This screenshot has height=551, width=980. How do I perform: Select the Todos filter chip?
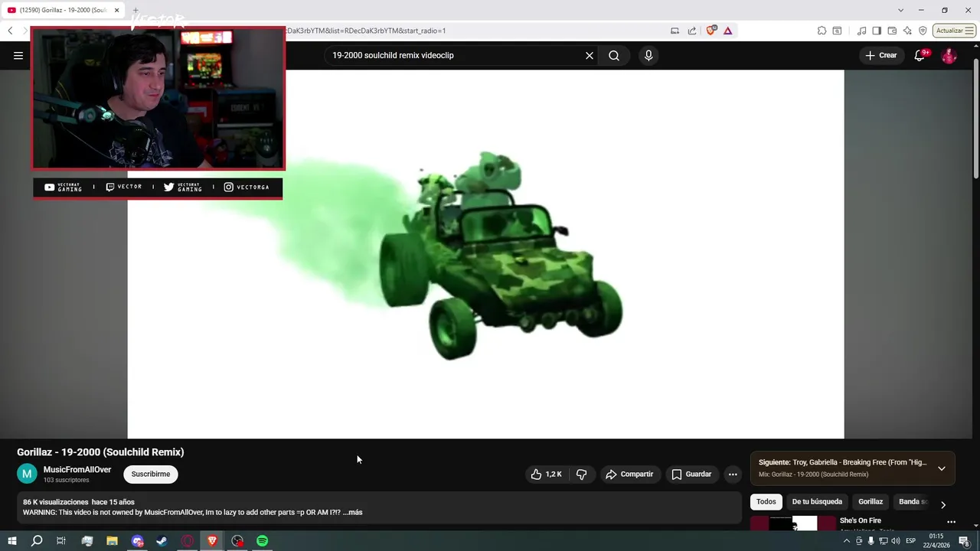tap(766, 502)
